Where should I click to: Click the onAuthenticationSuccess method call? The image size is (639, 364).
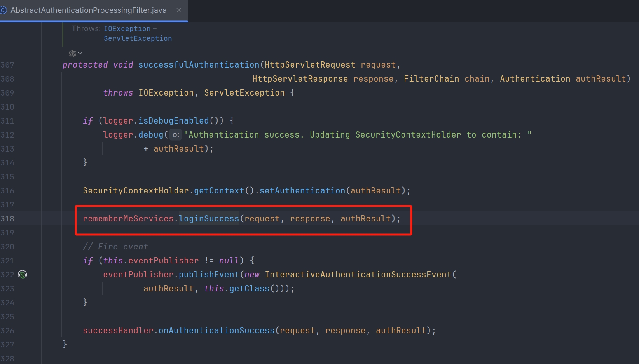[x=216, y=331]
